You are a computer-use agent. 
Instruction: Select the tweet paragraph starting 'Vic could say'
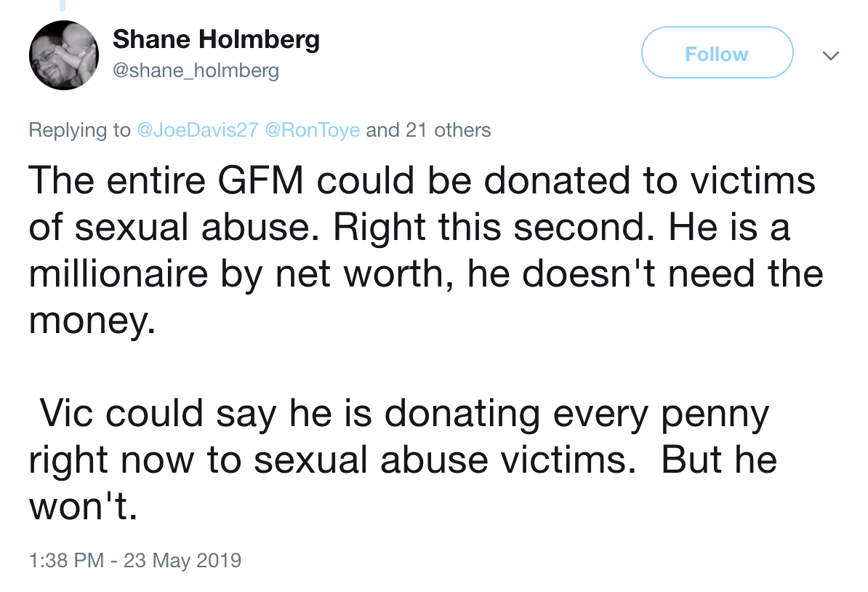pyautogui.click(x=403, y=459)
